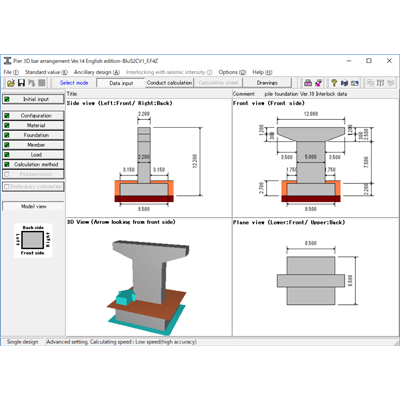This screenshot has width=400, height=400.
Task: Click the first greyed icon at toolbar end
Action: [x=370, y=83]
